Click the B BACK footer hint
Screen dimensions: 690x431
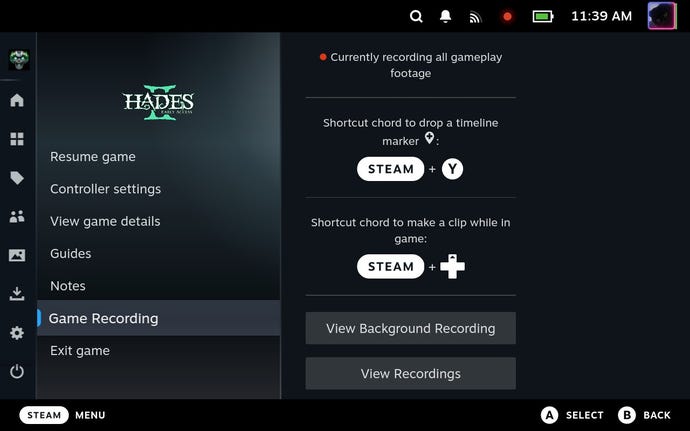pos(644,415)
